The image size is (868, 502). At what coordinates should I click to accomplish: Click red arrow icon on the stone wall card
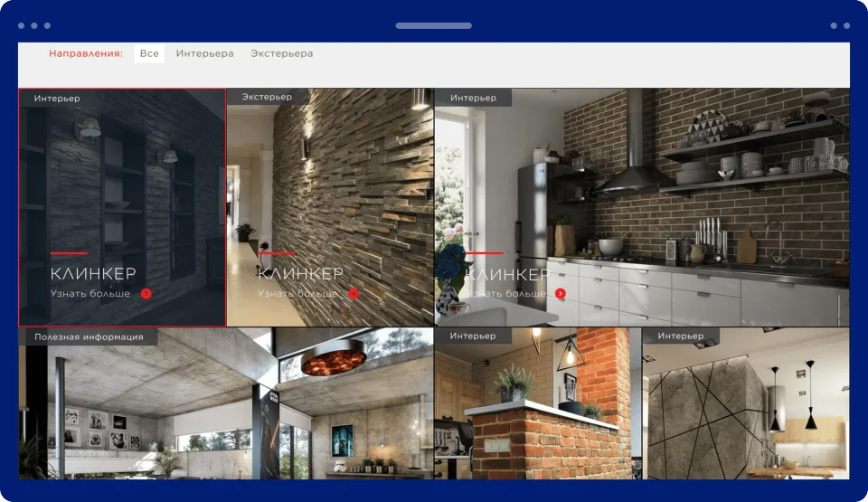click(x=354, y=294)
